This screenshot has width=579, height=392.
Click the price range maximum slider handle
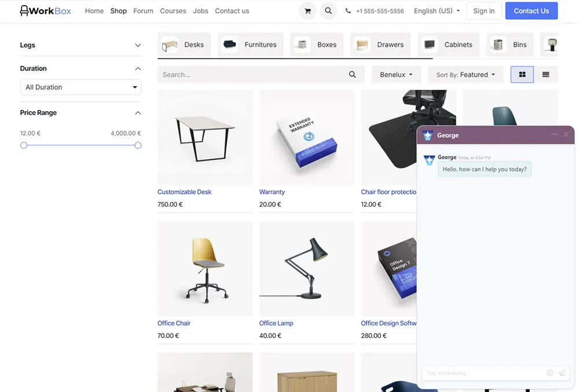coord(138,145)
